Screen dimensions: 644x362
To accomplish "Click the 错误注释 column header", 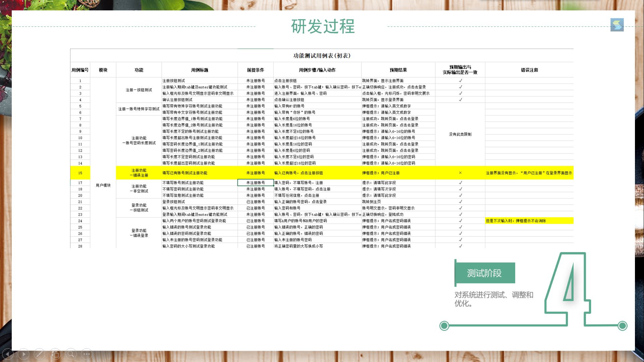I will [x=529, y=70].
